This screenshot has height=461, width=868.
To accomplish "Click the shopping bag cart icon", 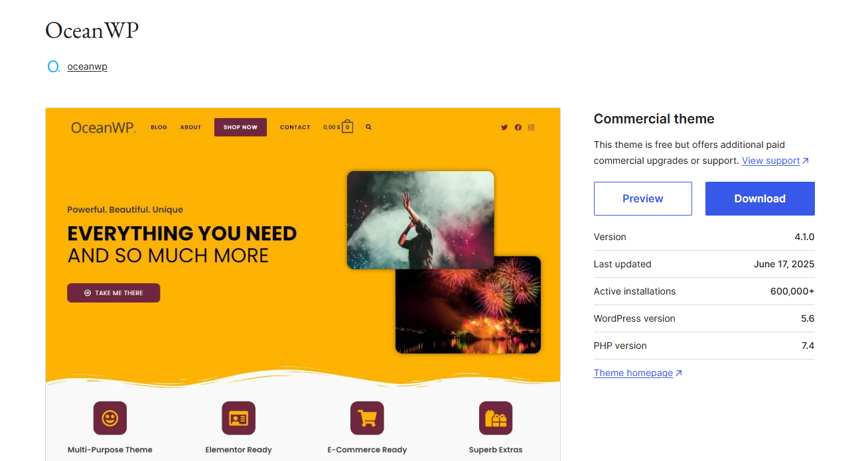I will 347,127.
